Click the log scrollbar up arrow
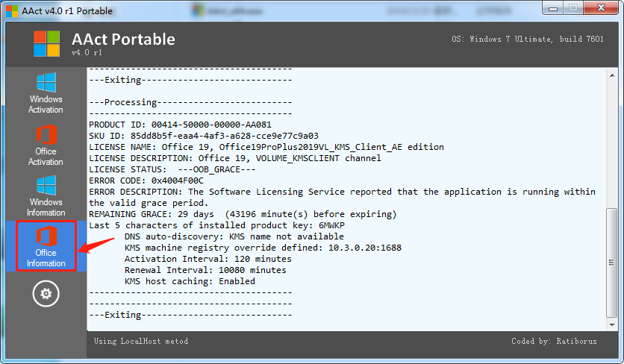This screenshot has width=624, height=364. [612, 75]
